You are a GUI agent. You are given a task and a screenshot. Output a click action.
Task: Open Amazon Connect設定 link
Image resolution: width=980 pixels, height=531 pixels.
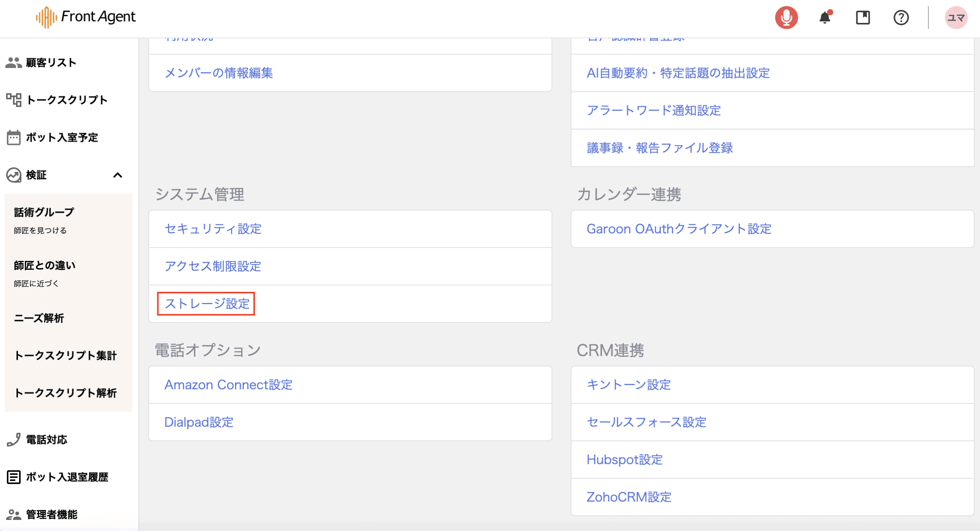[x=228, y=385]
